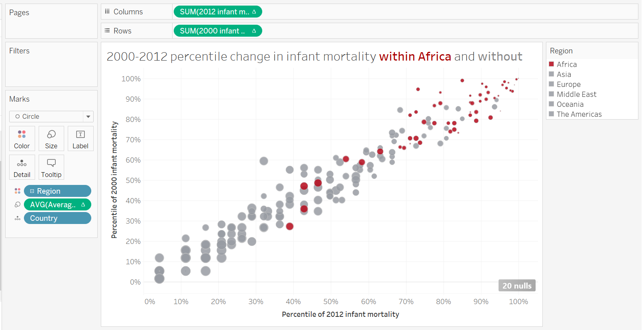This screenshot has width=644, height=330.
Task: Open the Size marks property
Action: 51,138
